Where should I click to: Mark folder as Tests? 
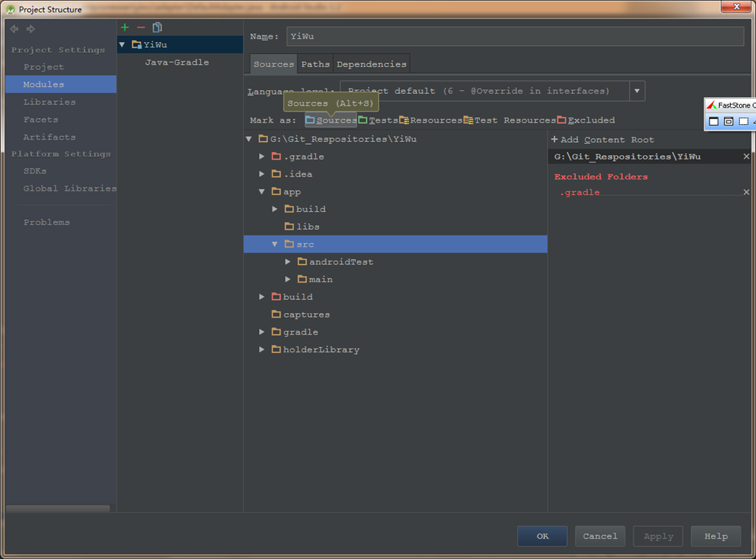(x=378, y=120)
